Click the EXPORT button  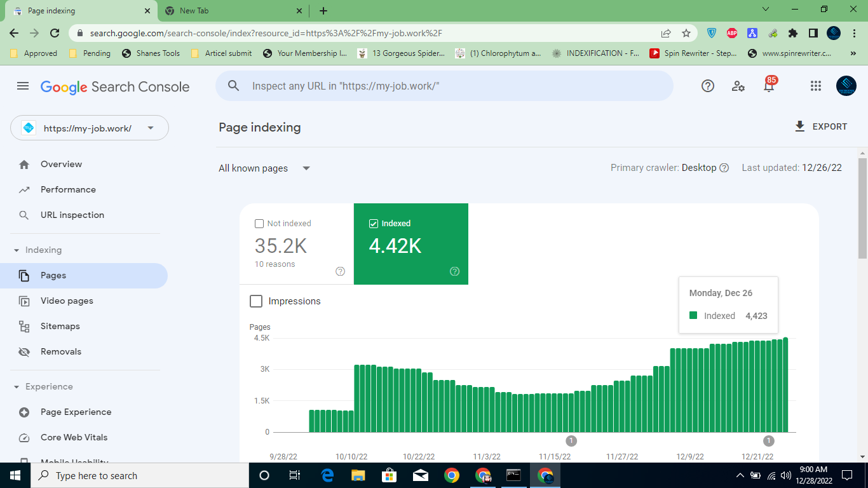coord(820,127)
